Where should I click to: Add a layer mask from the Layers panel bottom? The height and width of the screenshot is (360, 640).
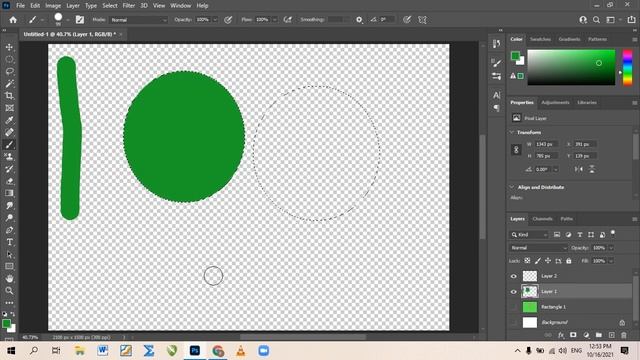[573, 335]
